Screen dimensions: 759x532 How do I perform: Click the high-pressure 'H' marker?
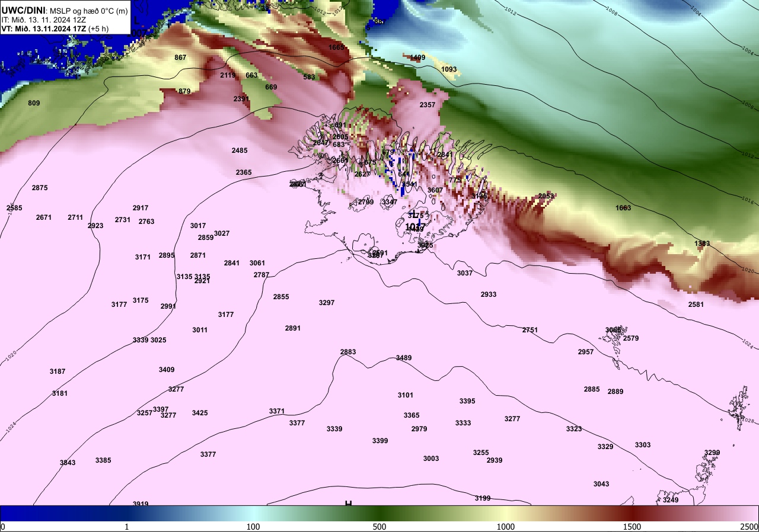pyautogui.click(x=349, y=503)
